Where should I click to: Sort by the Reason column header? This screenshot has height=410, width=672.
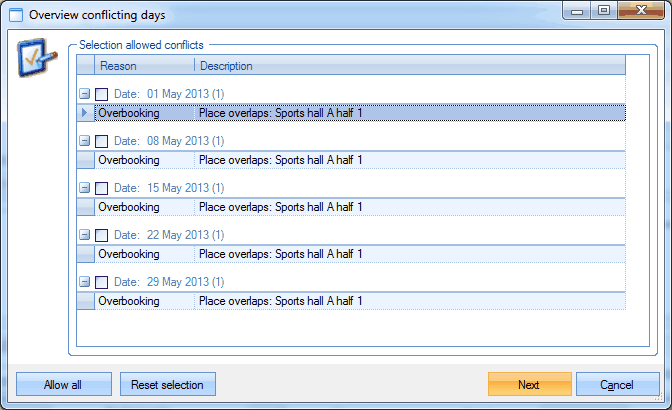pos(144,66)
